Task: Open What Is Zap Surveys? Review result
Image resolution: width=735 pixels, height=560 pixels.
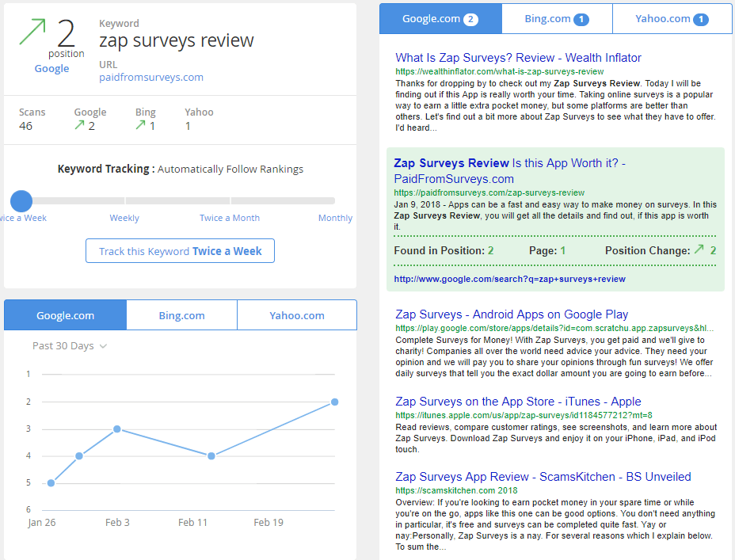Action: point(518,58)
